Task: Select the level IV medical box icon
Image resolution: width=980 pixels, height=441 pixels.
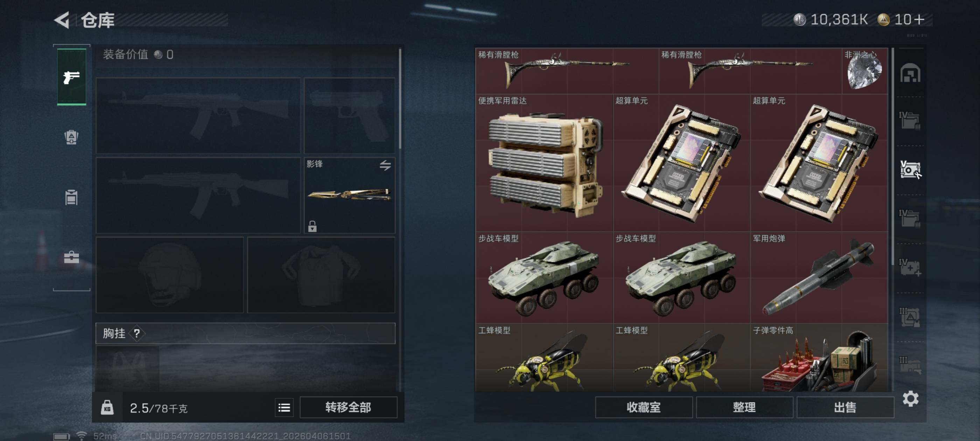Action: point(910,267)
